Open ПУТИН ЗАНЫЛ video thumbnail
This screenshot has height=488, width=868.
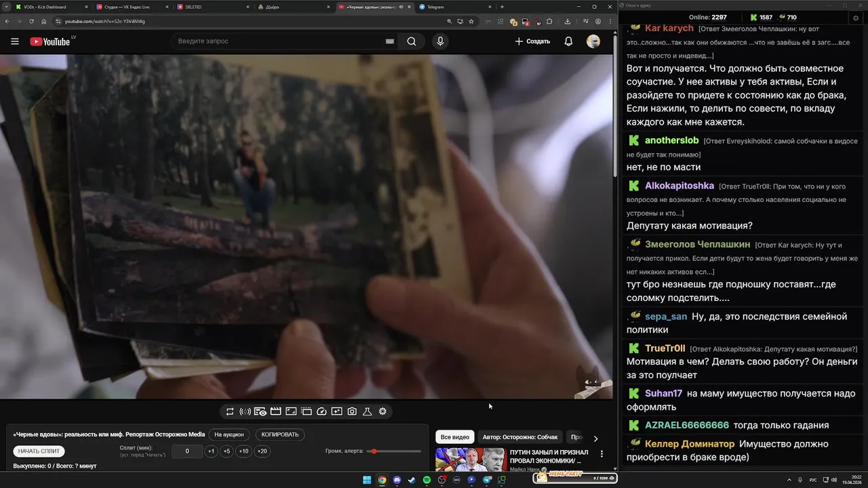(x=471, y=460)
